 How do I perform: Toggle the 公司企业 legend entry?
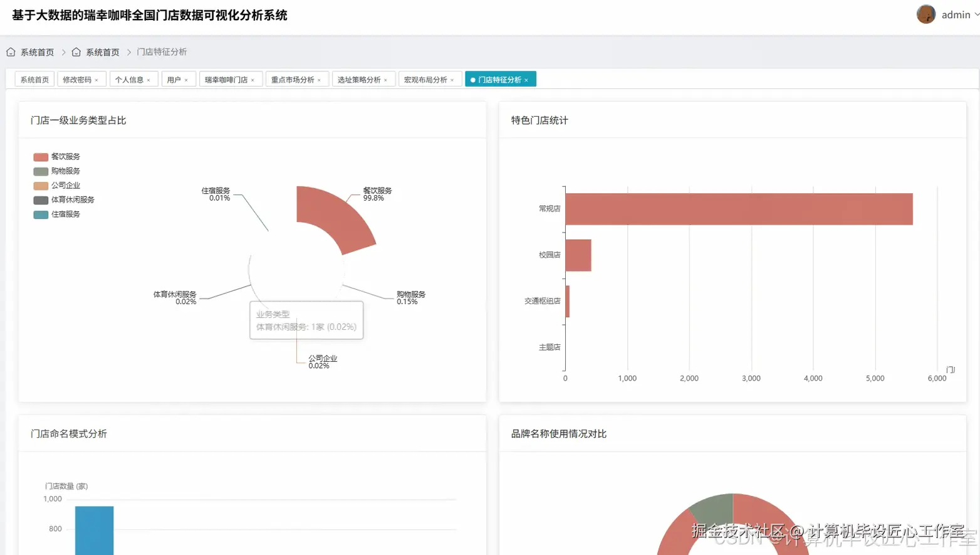[x=57, y=186]
